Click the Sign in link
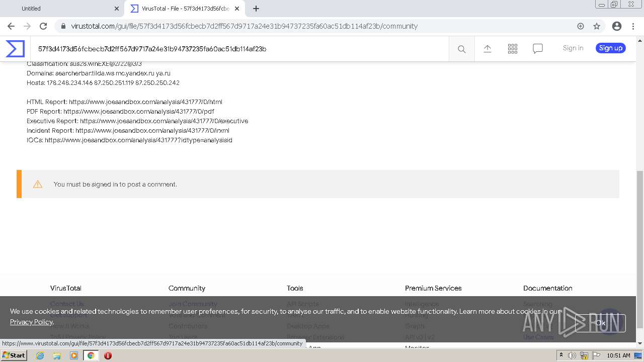This screenshot has height=362, width=644. [x=573, y=48]
